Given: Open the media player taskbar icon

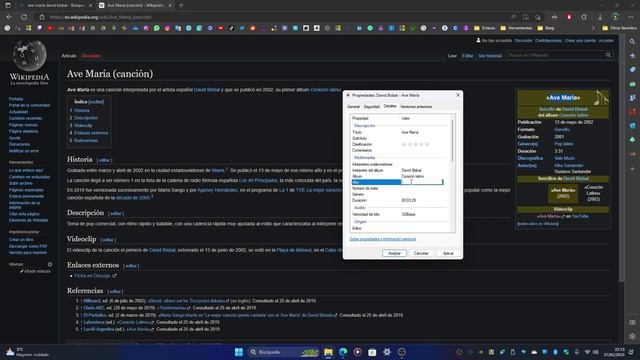Looking at the screenshot, I should (358, 352).
